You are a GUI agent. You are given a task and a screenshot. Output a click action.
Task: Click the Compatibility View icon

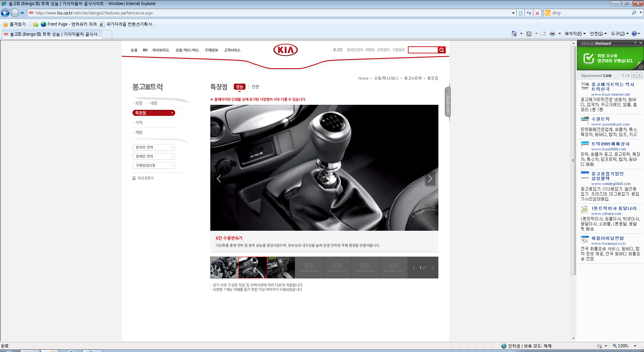click(521, 13)
